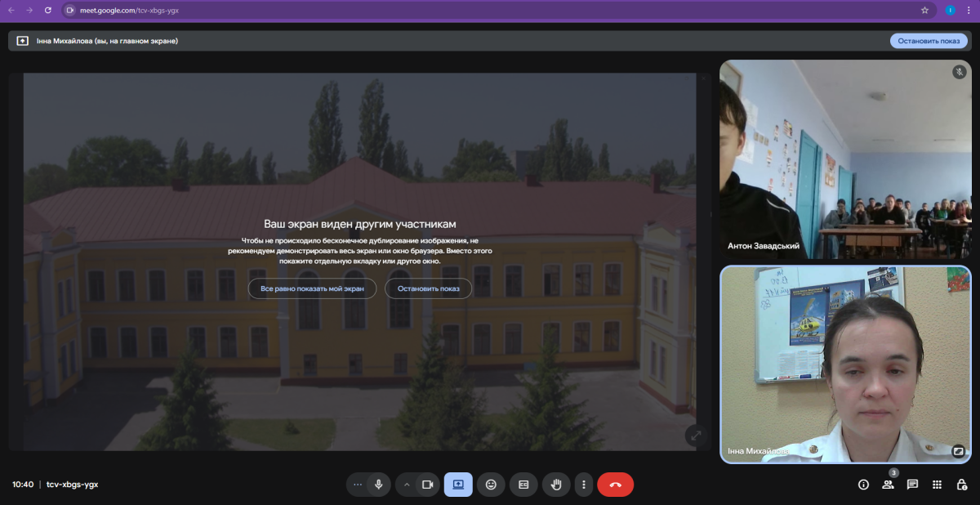
Task: Open audio settings dots next to microphone
Action: (x=358, y=485)
